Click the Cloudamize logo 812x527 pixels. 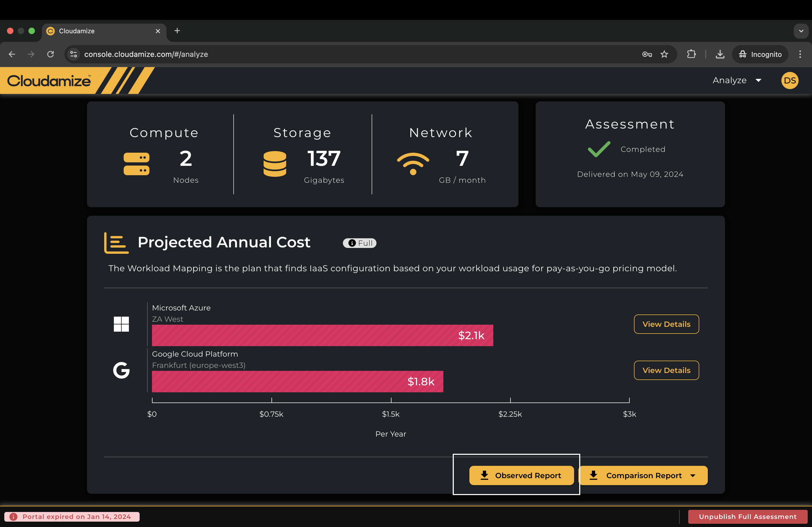click(49, 81)
